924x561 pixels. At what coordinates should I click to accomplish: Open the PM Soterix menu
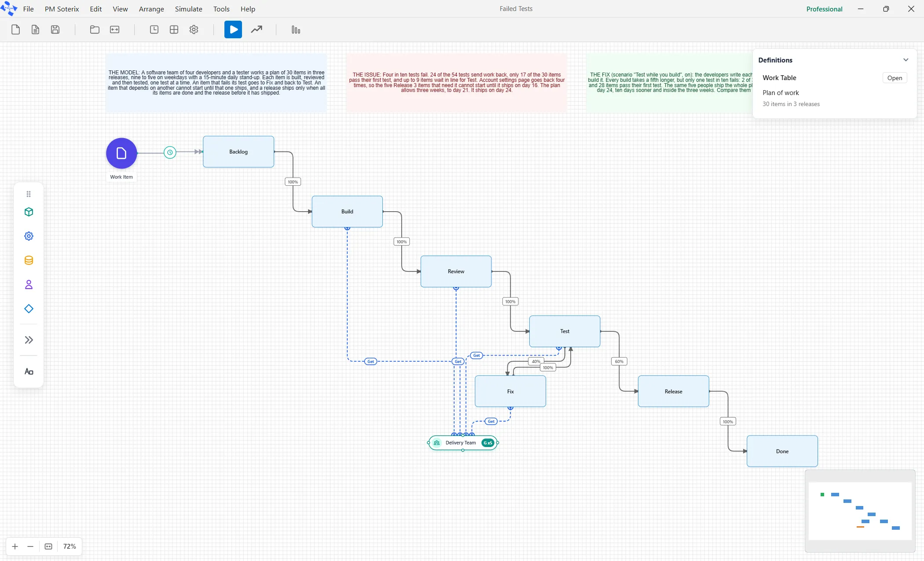point(62,9)
